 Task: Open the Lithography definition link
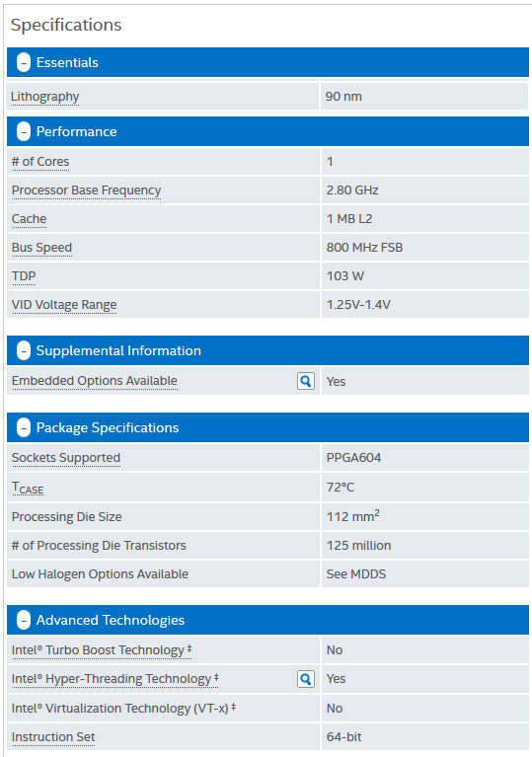[44, 97]
